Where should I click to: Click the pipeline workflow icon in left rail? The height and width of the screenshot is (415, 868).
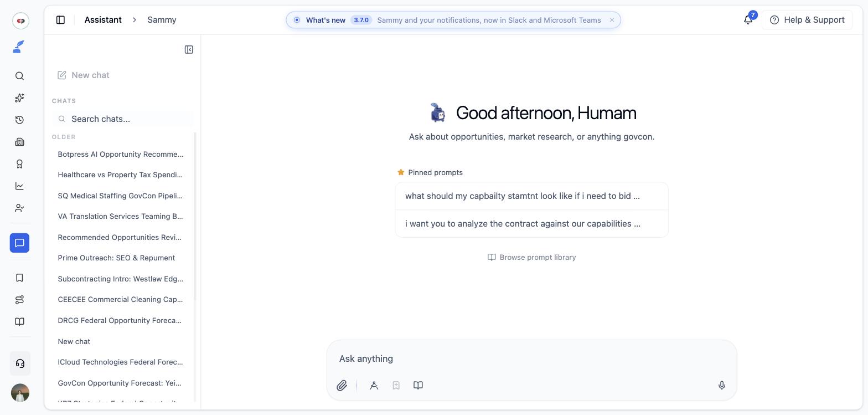click(19, 300)
